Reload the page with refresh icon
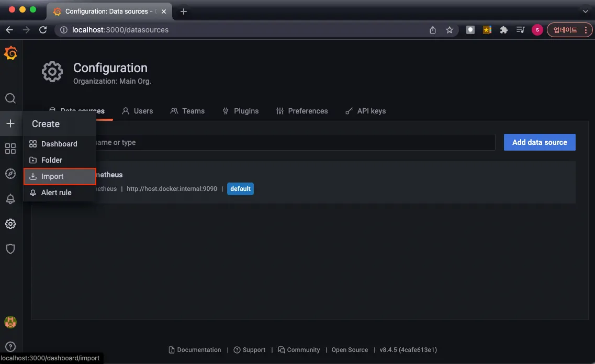The height and width of the screenshot is (364, 595). click(x=43, y=30)
